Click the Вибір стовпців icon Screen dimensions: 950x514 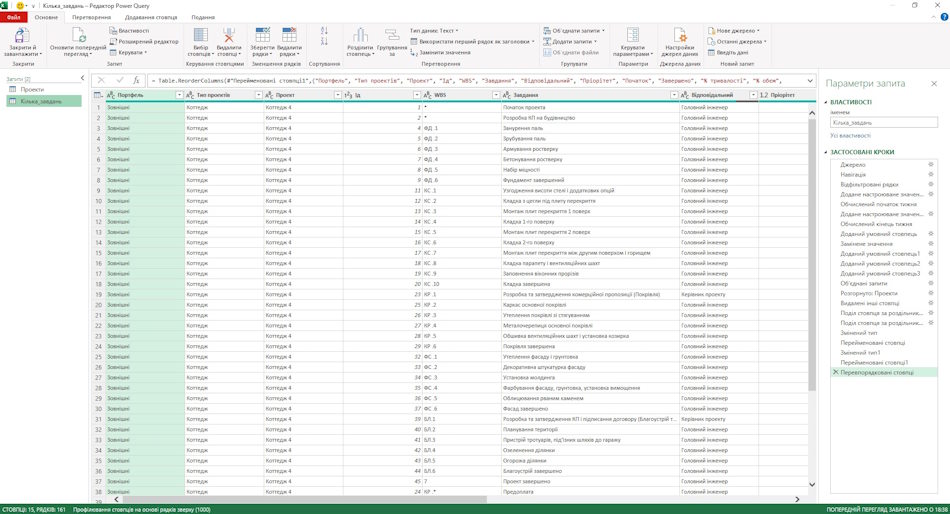[x=201, y=35]
